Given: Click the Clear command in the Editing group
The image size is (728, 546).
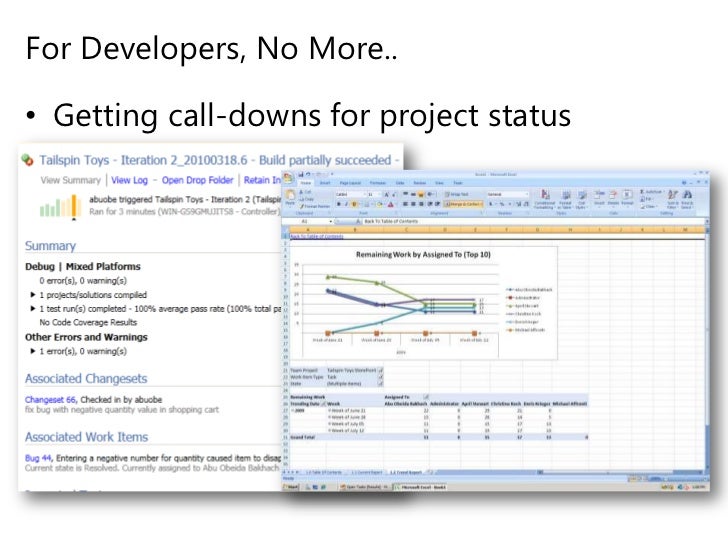Looking at the screenshot, I should [x=649, y=207].
